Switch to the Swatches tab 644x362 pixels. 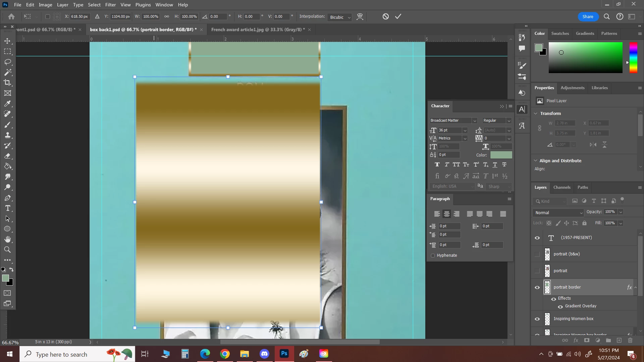pyautogui.click(x=560, y=34)
